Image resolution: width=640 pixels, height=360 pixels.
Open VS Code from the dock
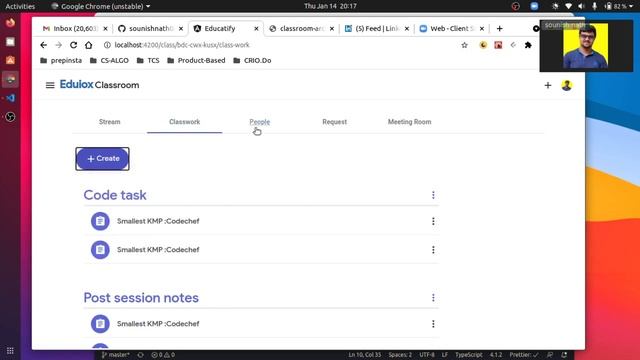pyautogui.click(x=10, y=98)
